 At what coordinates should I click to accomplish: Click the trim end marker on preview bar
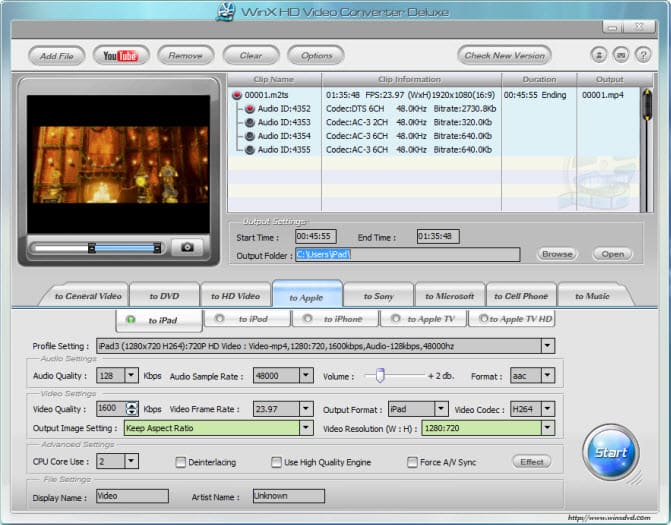[157, 248]
